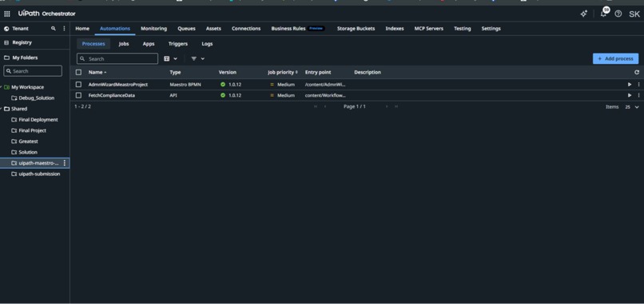The width and height of the screenshot is (644, 304).
Task: Open more actions for FetchComplianceData row
Action: (638, 95)
